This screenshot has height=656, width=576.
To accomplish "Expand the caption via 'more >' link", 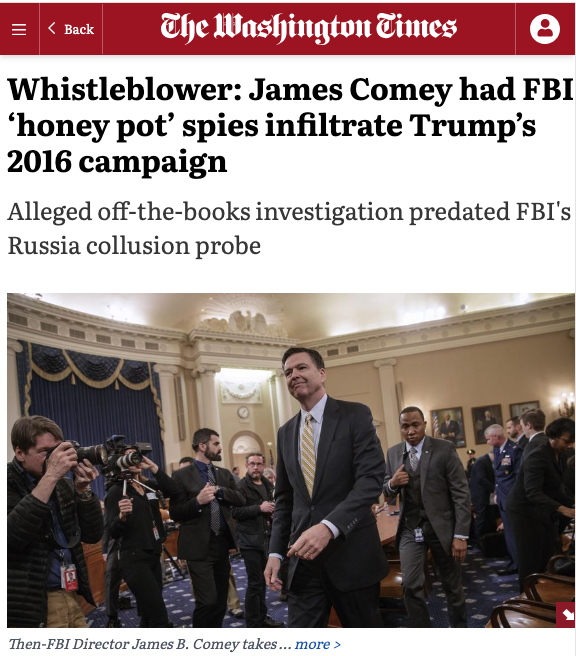I will point(317,644).
